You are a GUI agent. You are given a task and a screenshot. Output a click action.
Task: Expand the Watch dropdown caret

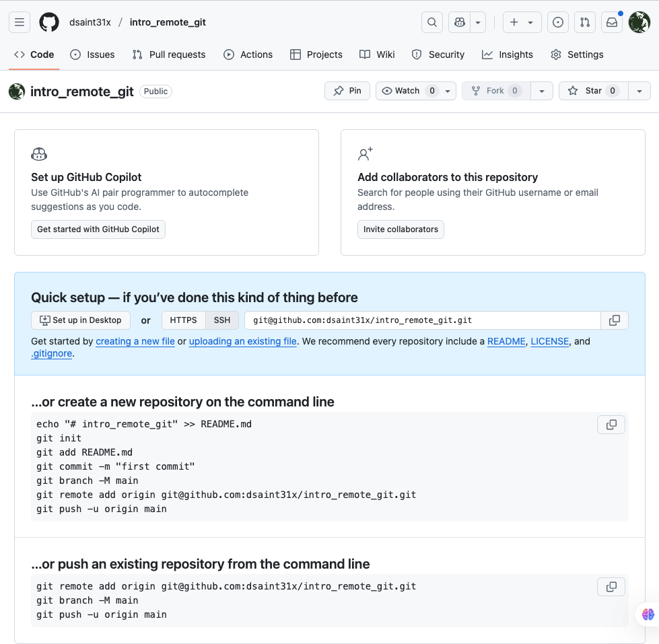coord(448,91)
